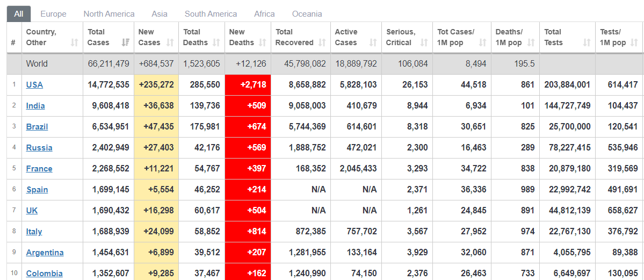Click Italy new cases +24,099 cell

[x=156, y=232]
